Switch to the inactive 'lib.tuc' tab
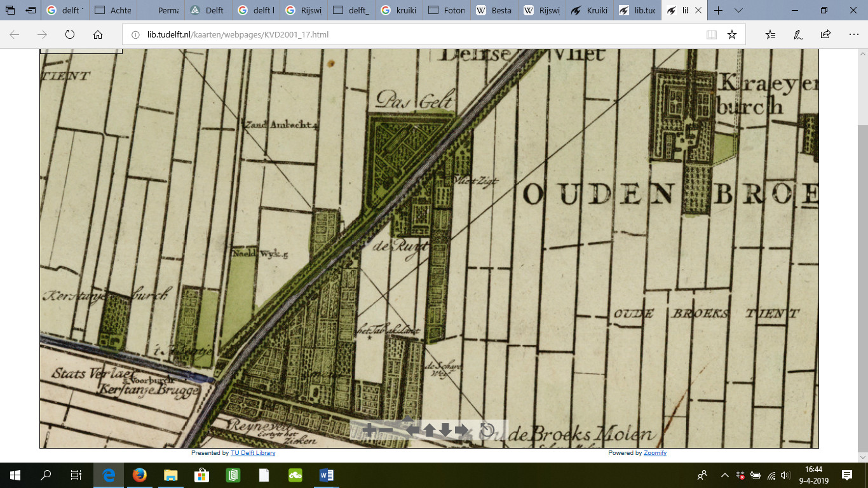Viewport: 868px width, 488px height. 637,10
